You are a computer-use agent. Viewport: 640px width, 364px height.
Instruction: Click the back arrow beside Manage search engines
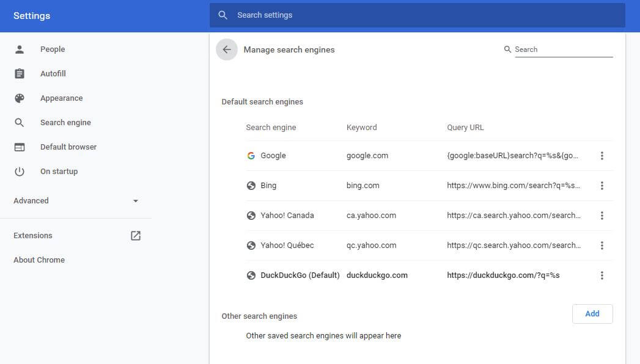click(x=227, y=49)
